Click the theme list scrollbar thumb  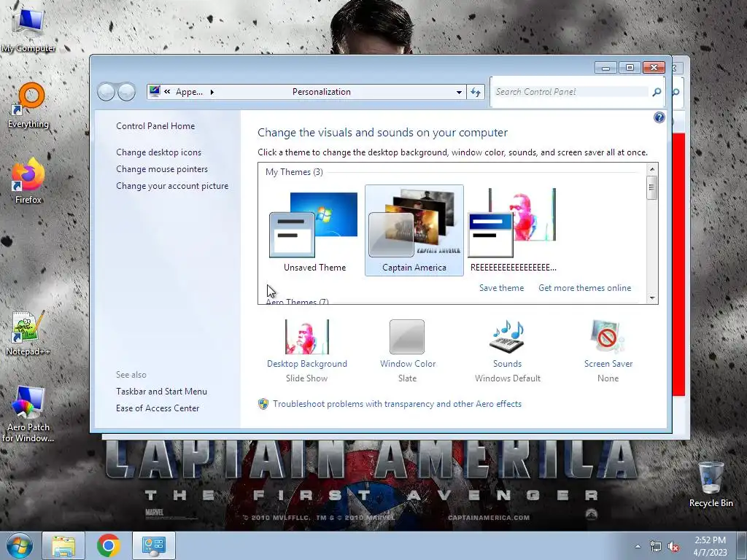(x=651, y=187)
